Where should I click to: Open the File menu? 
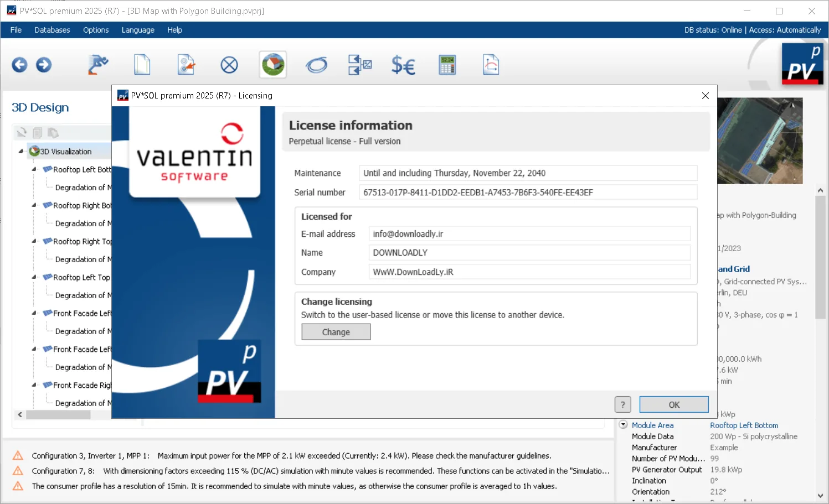pyautogui.click(x=16, y=30)
